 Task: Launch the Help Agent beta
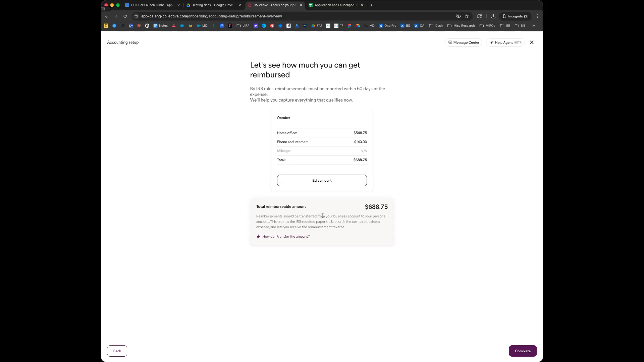click(x=505, y=43)
